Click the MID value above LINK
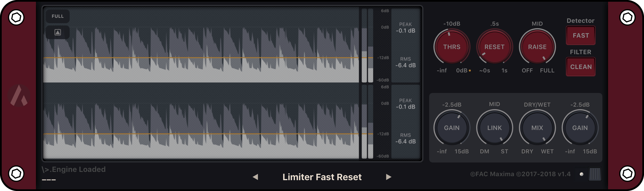 pos(494,104)
